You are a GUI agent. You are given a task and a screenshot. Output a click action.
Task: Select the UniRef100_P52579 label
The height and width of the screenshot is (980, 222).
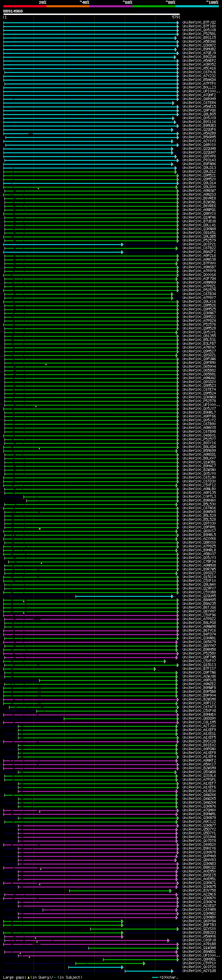pos(199,240)
